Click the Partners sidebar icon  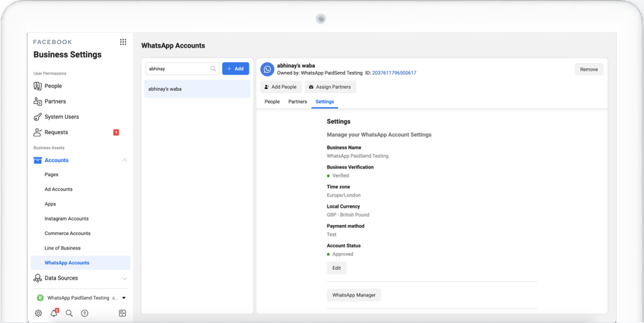pyautogui.click(x=38, y=101)
